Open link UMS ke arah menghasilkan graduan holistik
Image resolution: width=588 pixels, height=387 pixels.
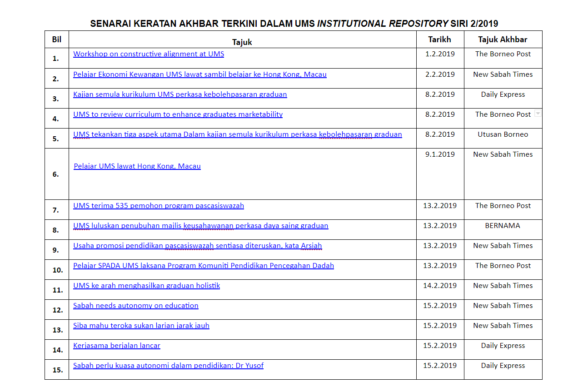click(147, 286)
